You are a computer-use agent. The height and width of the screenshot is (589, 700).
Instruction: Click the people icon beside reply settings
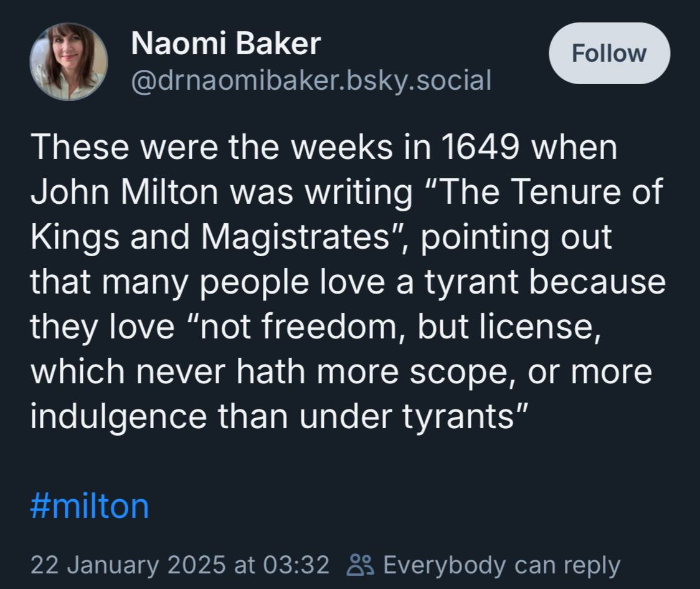click(x=360, y=565)
